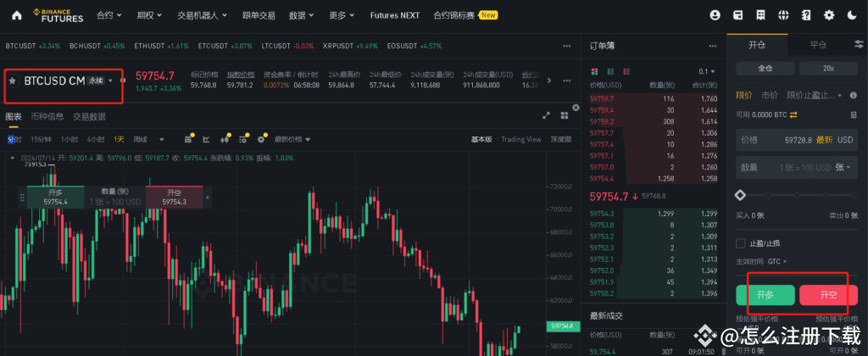
Task: Open the 合约 dropdown menu
Action: point(108,15)
